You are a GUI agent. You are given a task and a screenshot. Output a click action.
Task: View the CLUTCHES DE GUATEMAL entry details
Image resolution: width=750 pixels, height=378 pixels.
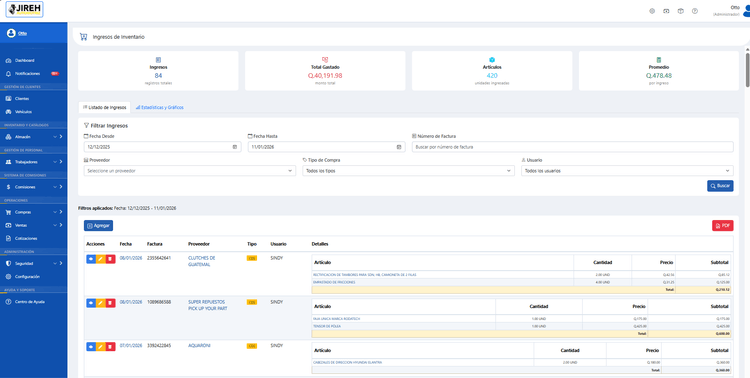pos(91,259)
